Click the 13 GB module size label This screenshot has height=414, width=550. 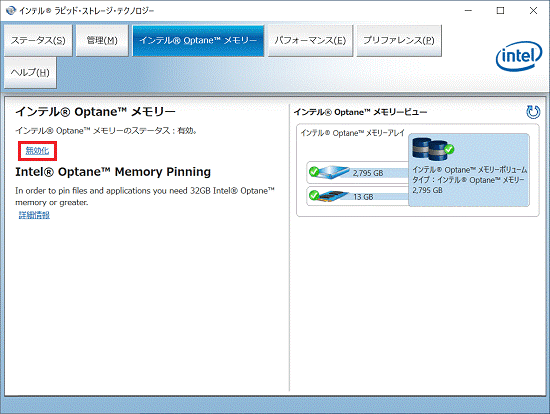tap(363, 197)
